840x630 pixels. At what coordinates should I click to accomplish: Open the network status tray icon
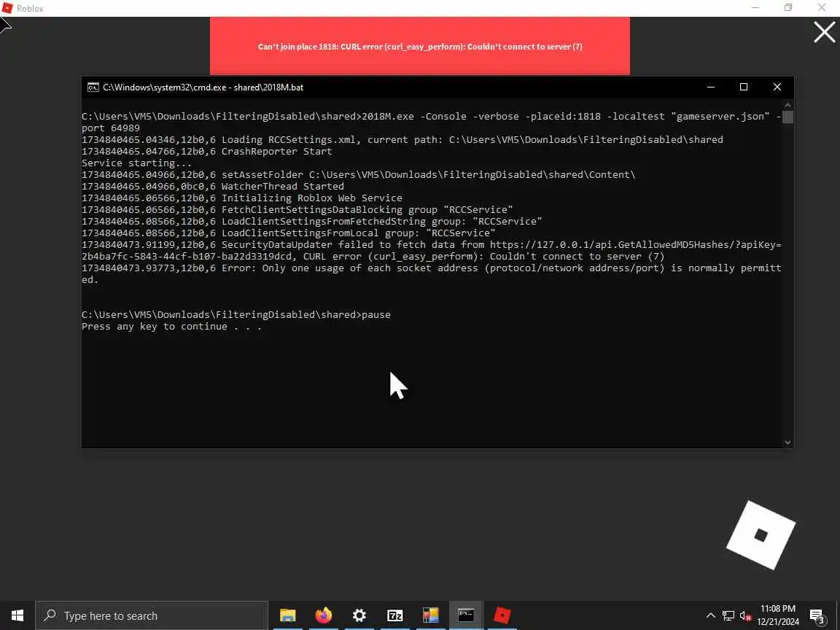click(x=728, y=615)
